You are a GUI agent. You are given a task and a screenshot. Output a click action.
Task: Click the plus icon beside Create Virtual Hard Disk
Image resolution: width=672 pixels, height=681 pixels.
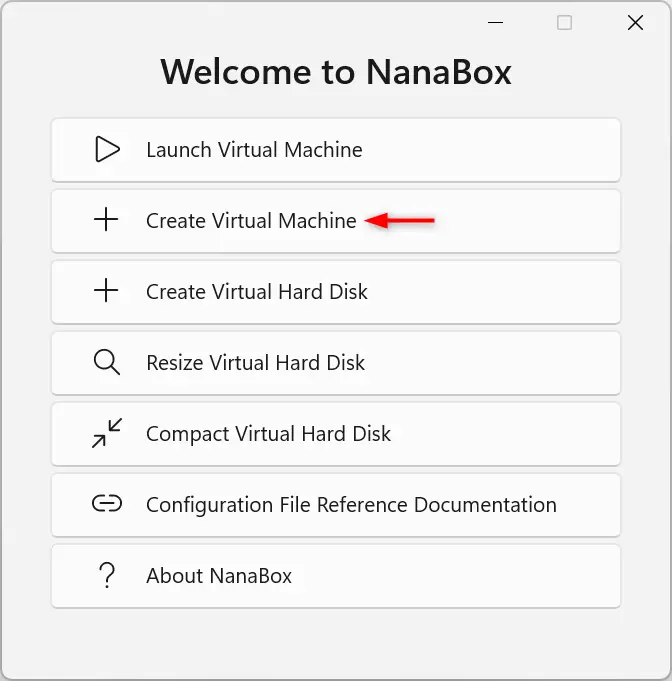[106, 291]
